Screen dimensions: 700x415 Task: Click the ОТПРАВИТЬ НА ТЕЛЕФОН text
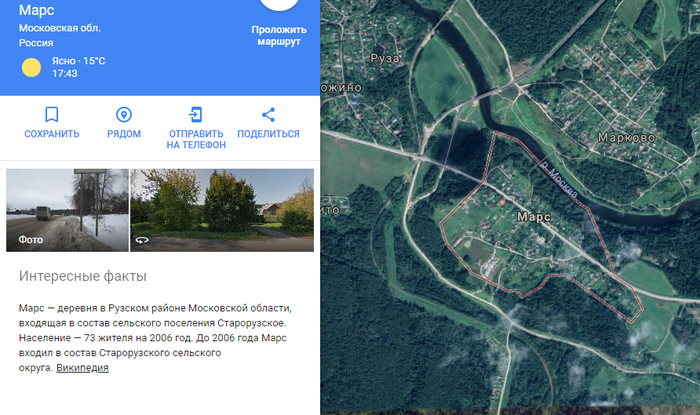point(196,139)
